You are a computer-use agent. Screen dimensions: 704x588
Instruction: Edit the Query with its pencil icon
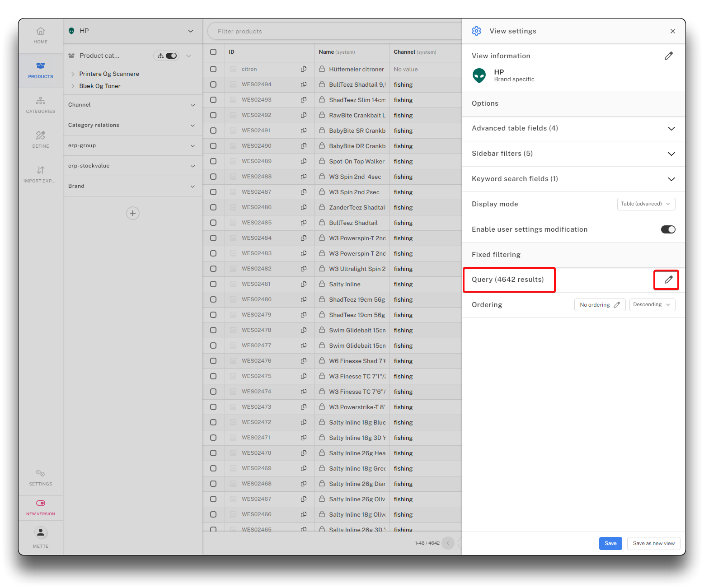pyautogui.click(x=668, y=280)
